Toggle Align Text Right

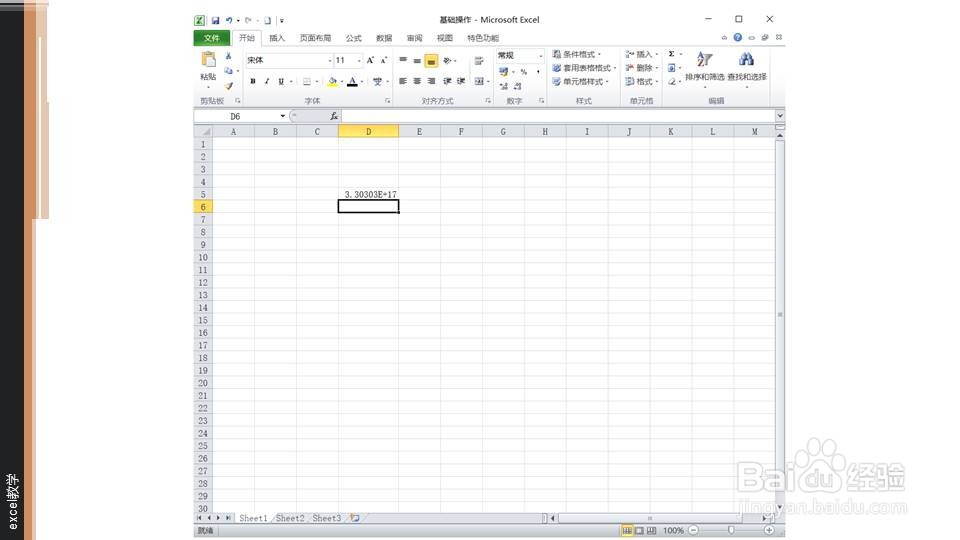tap(431, 81)
